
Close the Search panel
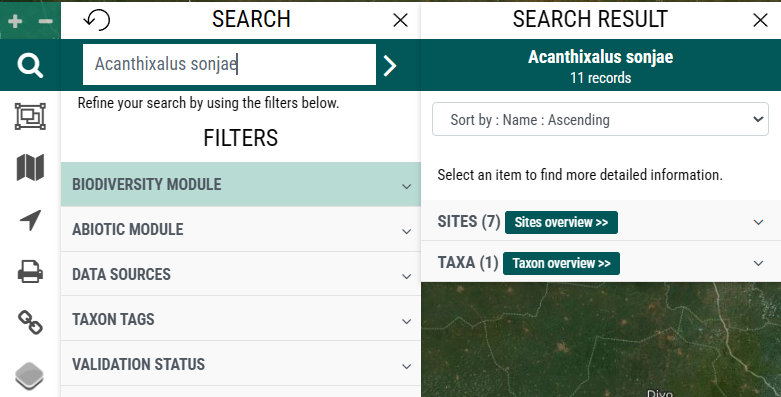tap(400, 20)
